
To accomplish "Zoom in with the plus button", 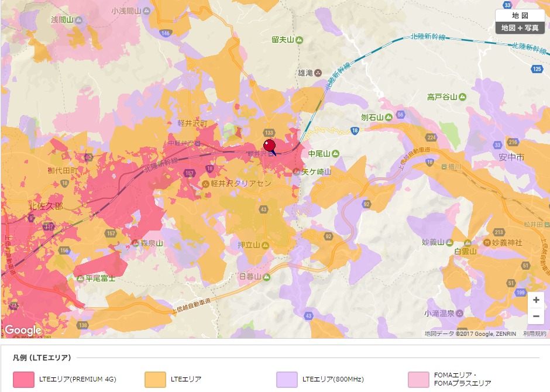I will click(x=536, y=300).
